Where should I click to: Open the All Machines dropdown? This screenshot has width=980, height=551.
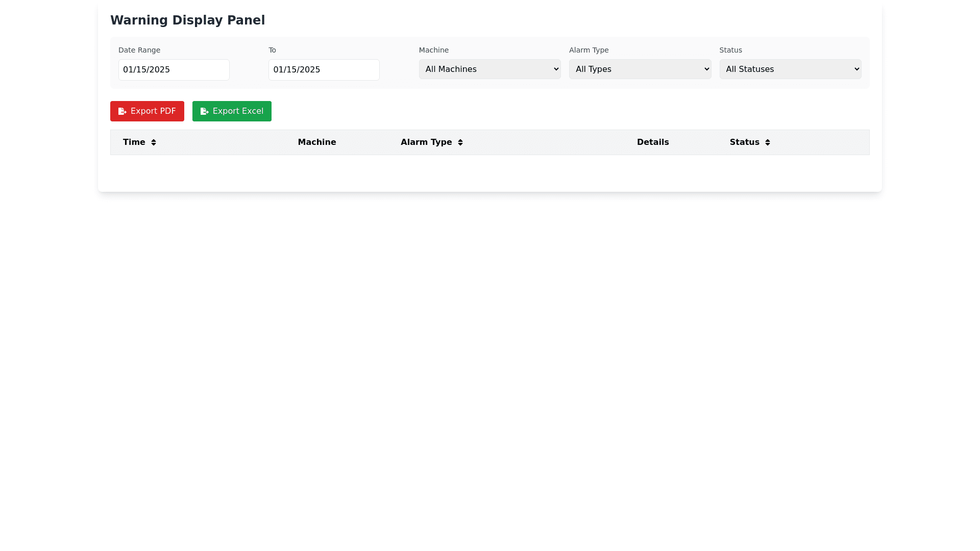coord(489,69)
